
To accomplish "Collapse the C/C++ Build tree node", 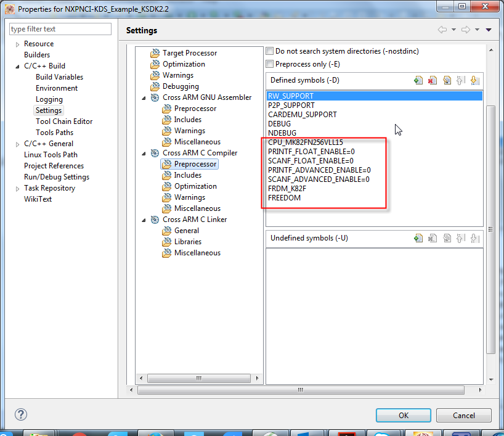I will 17,67.
